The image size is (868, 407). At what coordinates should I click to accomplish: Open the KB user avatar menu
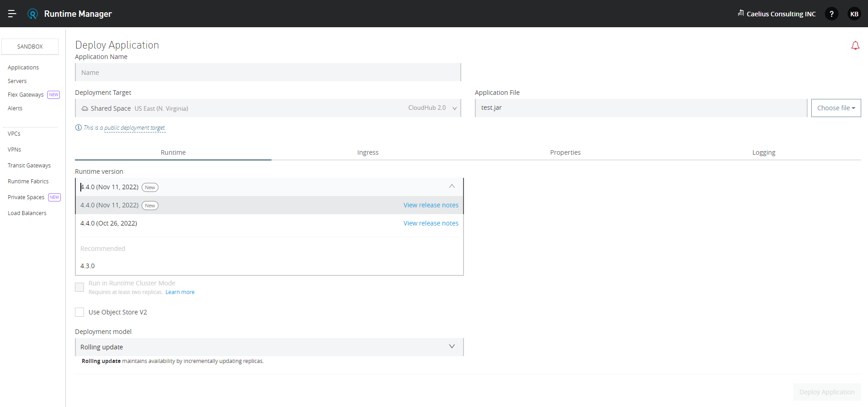point(854,14)
